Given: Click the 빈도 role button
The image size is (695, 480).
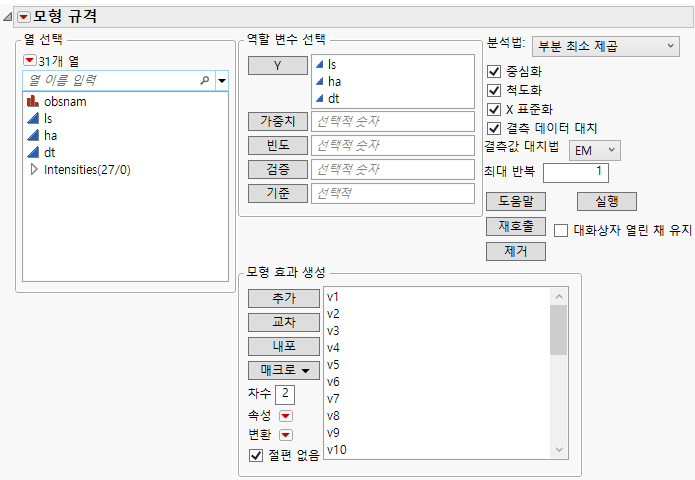Looking at the screenshot, I should 277,145.
